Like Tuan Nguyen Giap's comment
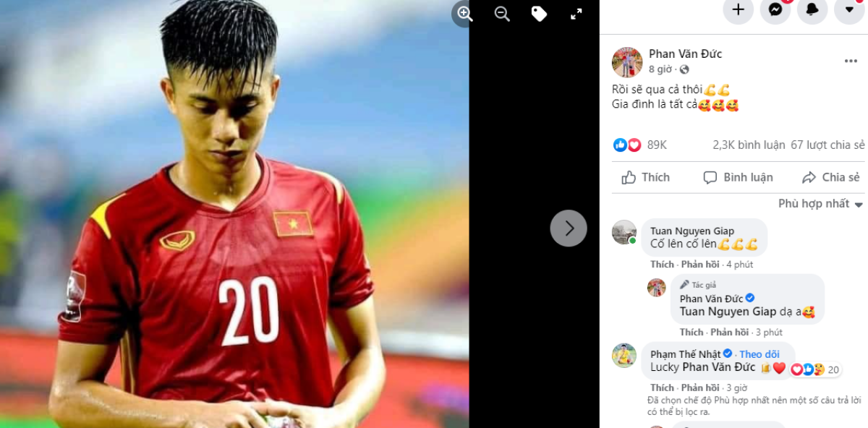Image resolution: width=868 pixels, height=428 pixels. [662, 265]
